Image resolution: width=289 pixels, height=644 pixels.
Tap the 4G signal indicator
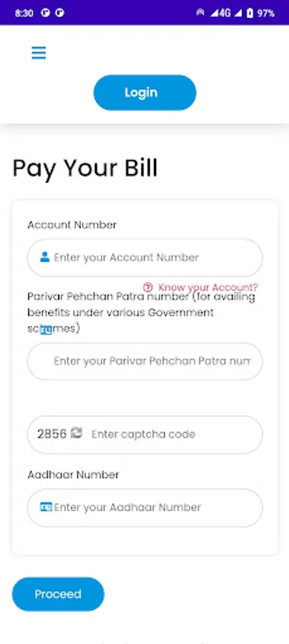click(x=221, y=13)
